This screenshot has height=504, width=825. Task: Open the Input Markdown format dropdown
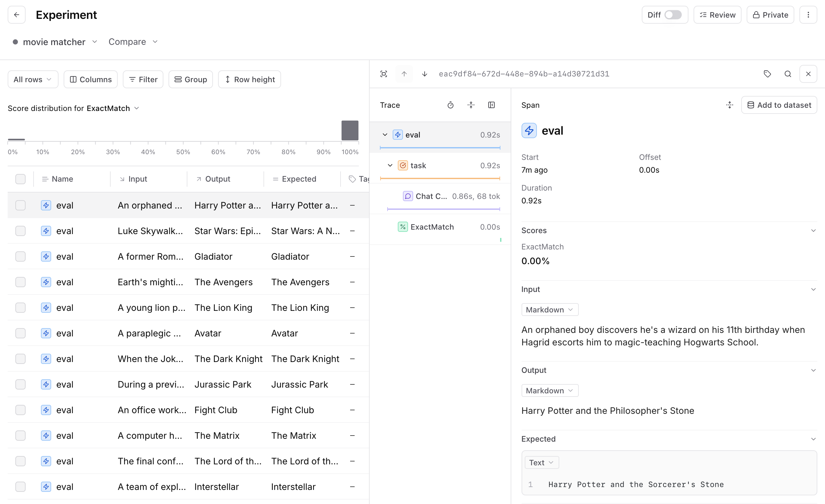click(x=549, y=310)
